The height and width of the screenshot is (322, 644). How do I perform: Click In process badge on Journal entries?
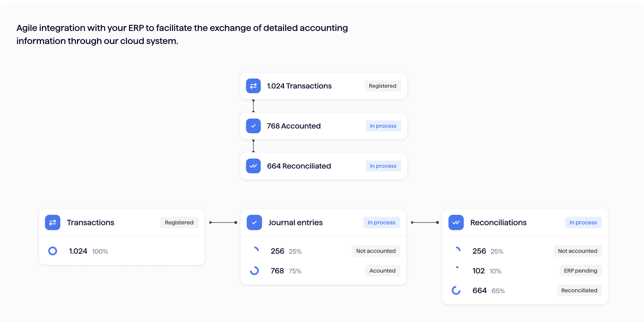[x=381, y=222]
